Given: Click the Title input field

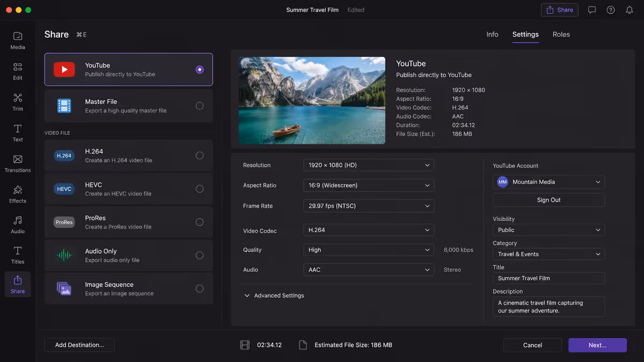Looking at the screenshot, I should pos(548,278).
